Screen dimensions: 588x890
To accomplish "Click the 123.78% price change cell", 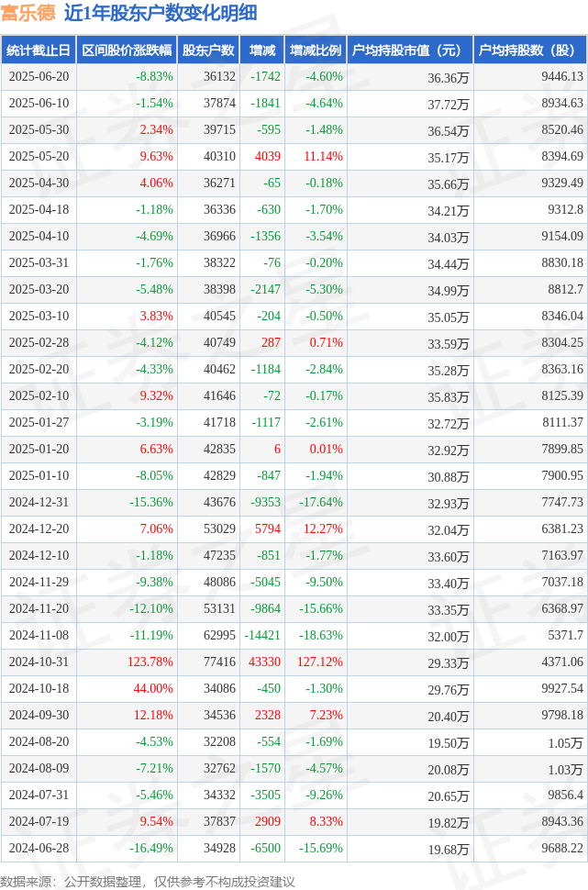I will (x=127, y=662).
